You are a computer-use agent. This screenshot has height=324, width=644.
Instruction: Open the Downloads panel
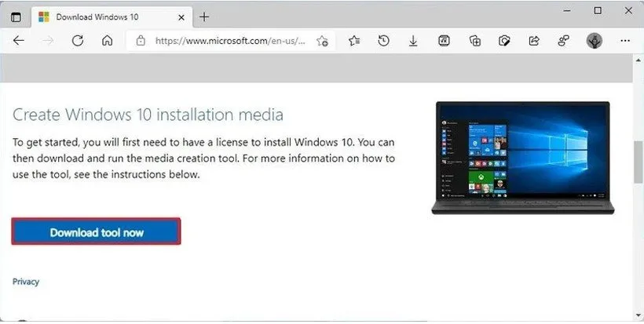(413, 41)
